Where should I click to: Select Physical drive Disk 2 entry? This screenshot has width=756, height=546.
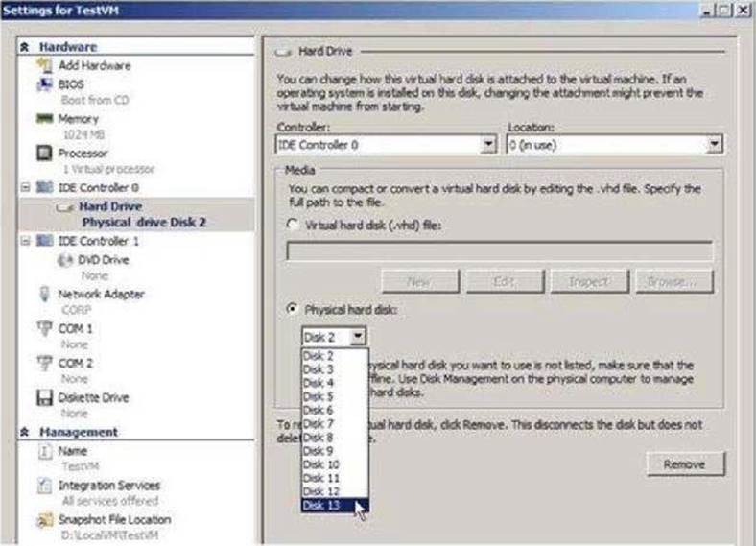144,222
